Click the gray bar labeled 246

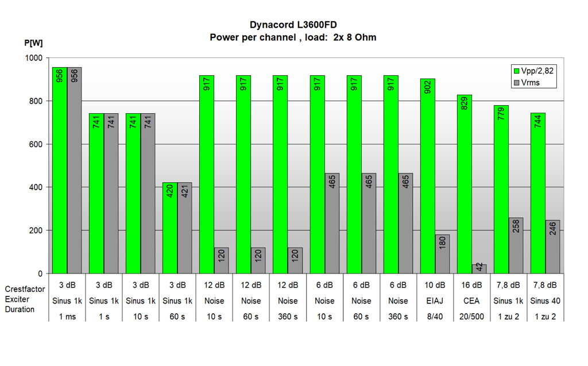(552, 247)
